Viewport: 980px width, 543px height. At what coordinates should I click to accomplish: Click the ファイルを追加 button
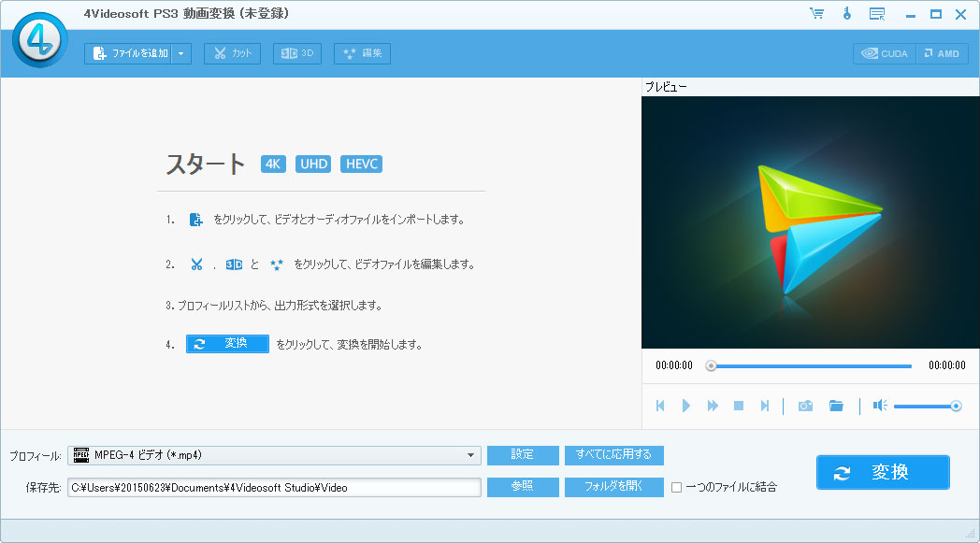click(x=128, y=53)
